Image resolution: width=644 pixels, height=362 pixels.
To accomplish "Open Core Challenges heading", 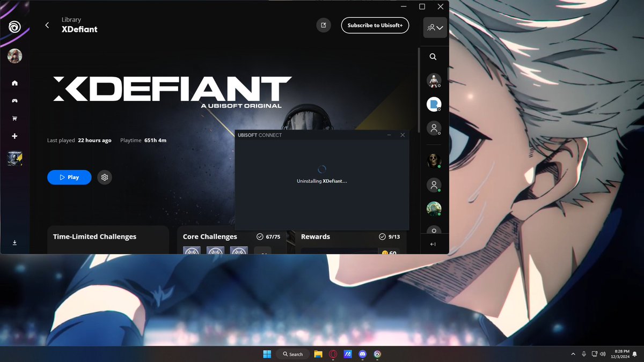I will pos(210,237).
